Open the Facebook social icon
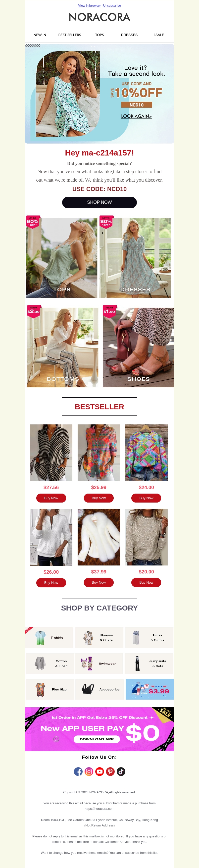Image resolution: width=199 pixels, height=868 pixels. pos(78,772)
